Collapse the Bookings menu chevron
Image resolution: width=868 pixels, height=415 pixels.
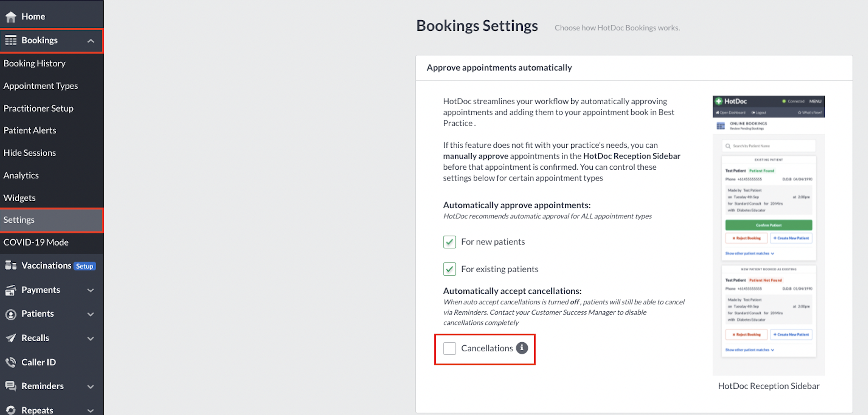[x=91, y=41]
